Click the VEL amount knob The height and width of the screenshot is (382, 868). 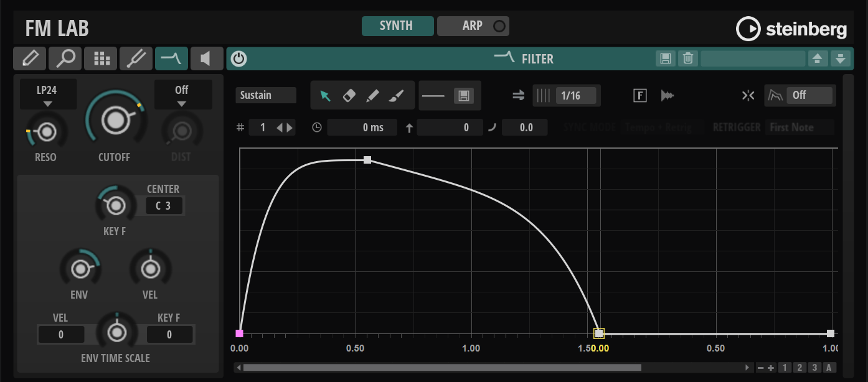coord(150,269)
